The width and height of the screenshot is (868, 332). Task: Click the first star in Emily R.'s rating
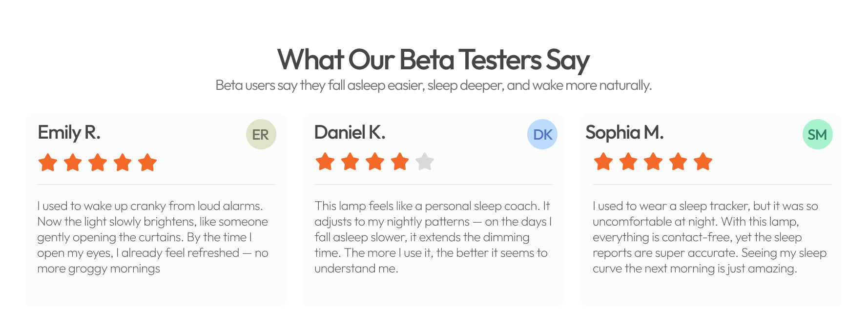pyautogui.click(x=48, y=163)
